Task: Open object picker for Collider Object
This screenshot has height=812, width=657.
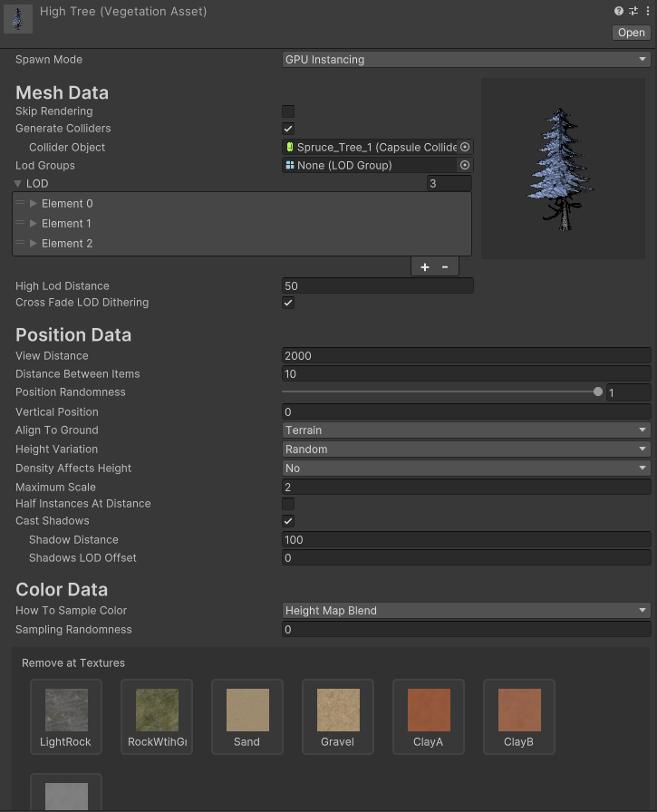Action: (x=465, y=147)
